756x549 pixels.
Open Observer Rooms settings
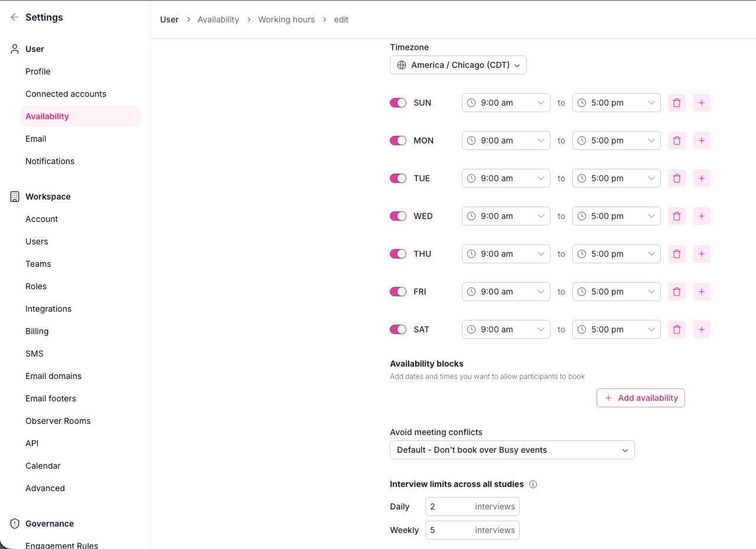[58, 421]
